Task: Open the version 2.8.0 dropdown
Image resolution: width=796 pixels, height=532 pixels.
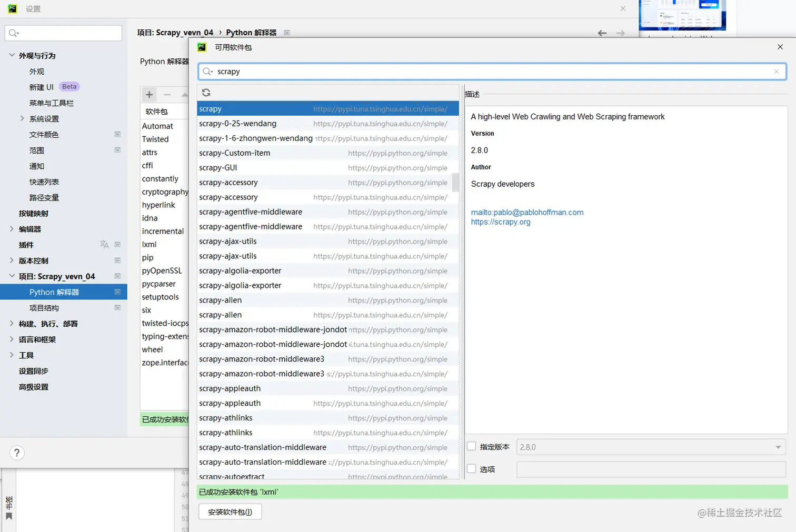Action: tap(651, 447)
